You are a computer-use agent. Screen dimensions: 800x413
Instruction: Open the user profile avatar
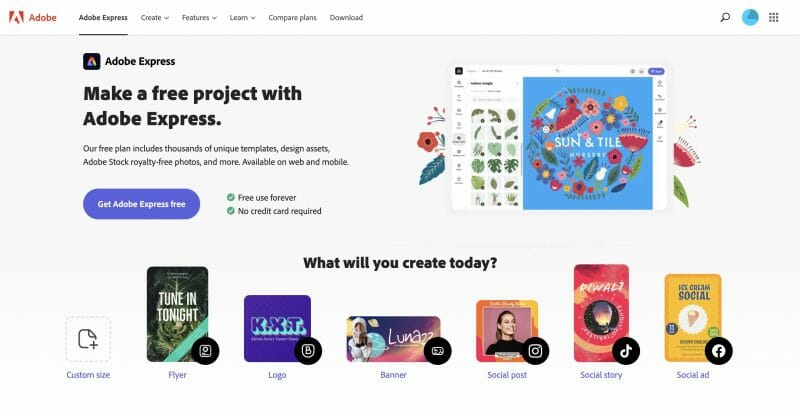750,17
